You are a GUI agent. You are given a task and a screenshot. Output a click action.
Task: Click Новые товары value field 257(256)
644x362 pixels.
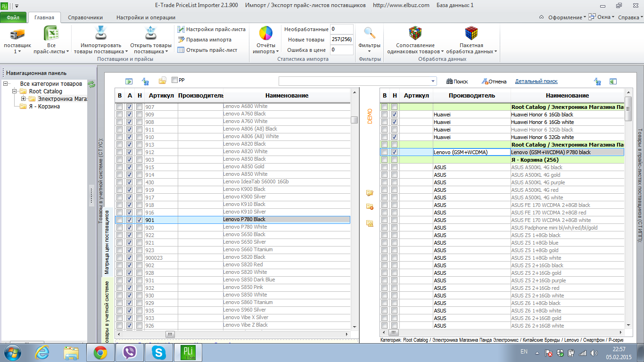342,40
